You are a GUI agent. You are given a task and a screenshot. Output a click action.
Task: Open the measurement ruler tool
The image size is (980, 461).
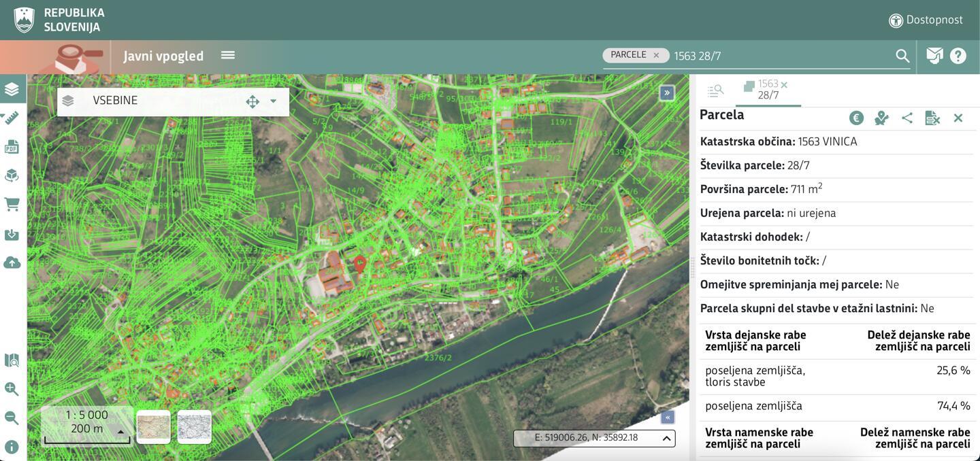point(12,118)
